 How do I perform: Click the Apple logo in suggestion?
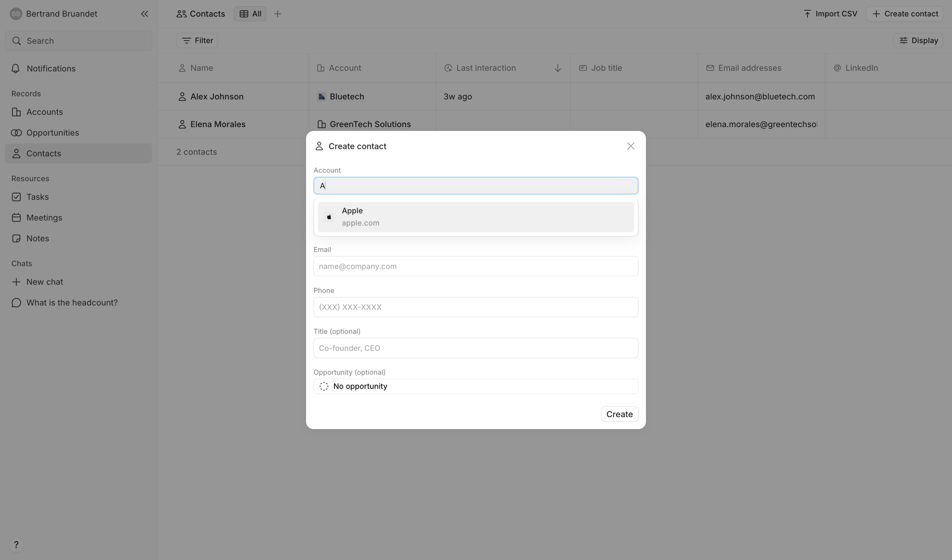pyautogui.click(x=329, y=217)
